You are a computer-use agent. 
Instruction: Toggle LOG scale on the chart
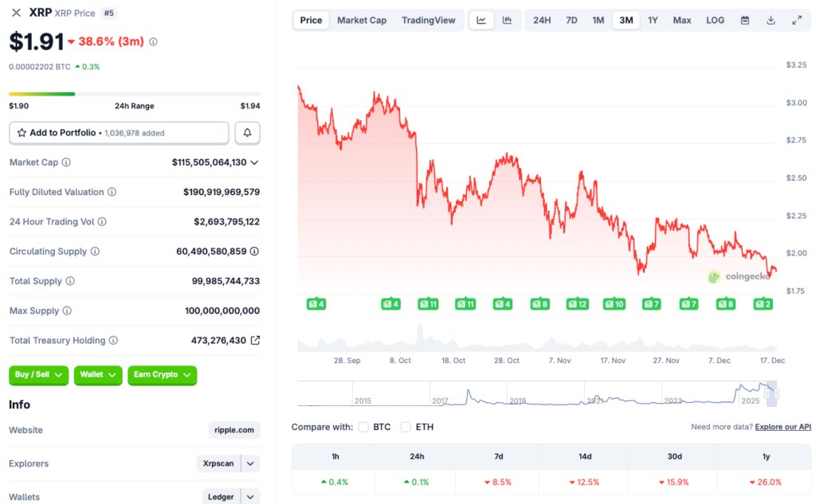[x=715, y=20]
